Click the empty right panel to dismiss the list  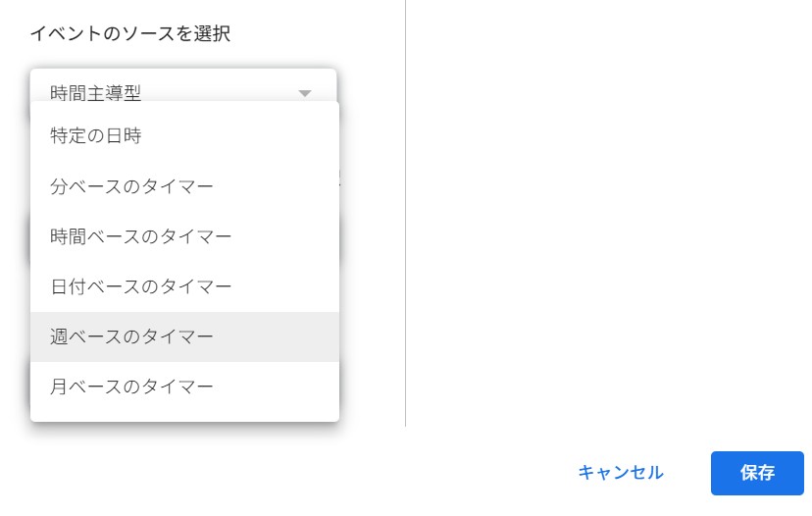coord(608,207)
